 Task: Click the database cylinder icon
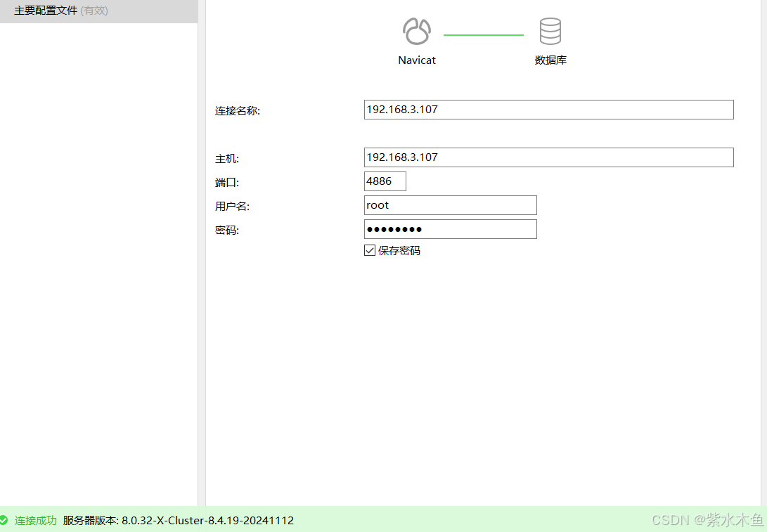tap(550, 32)
